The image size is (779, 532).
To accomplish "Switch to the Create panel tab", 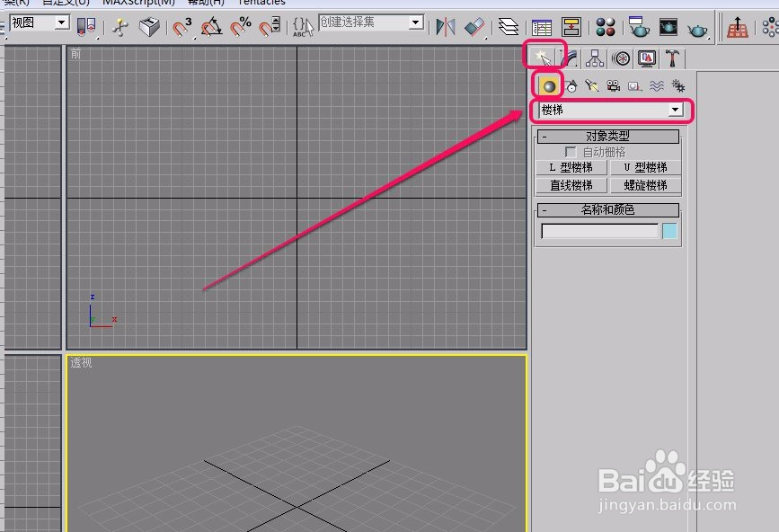I will 542,58.
